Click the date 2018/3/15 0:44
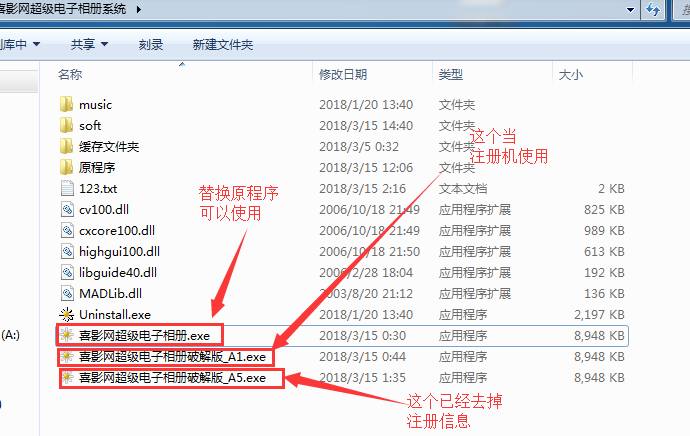The width and height of the screenshot is (690, 436). (363, 357)
